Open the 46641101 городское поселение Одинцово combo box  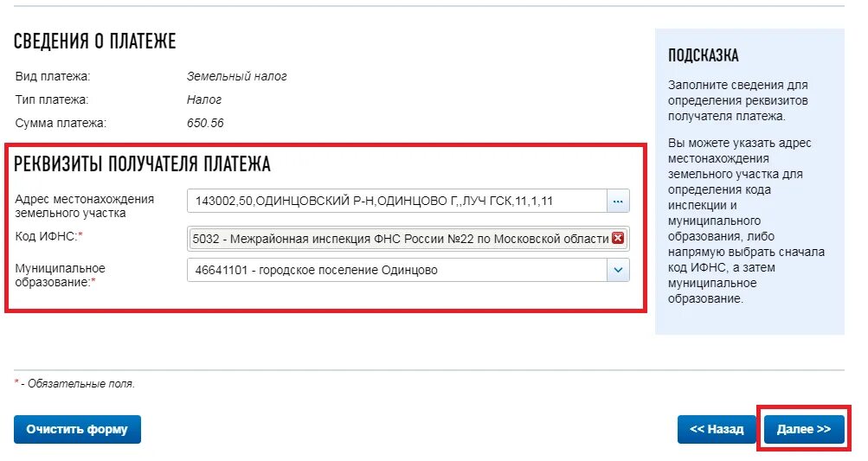(x=408, y=270)
